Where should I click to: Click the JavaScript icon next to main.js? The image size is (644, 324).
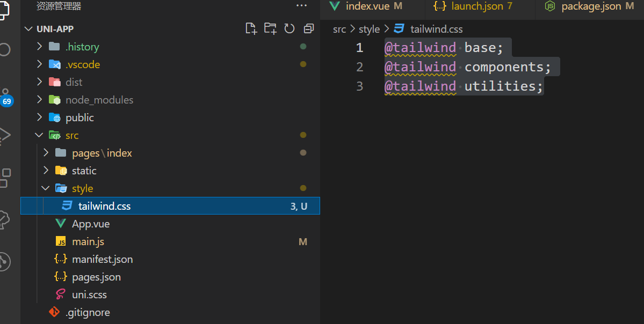pyautogui.click(x=61, y=241)
